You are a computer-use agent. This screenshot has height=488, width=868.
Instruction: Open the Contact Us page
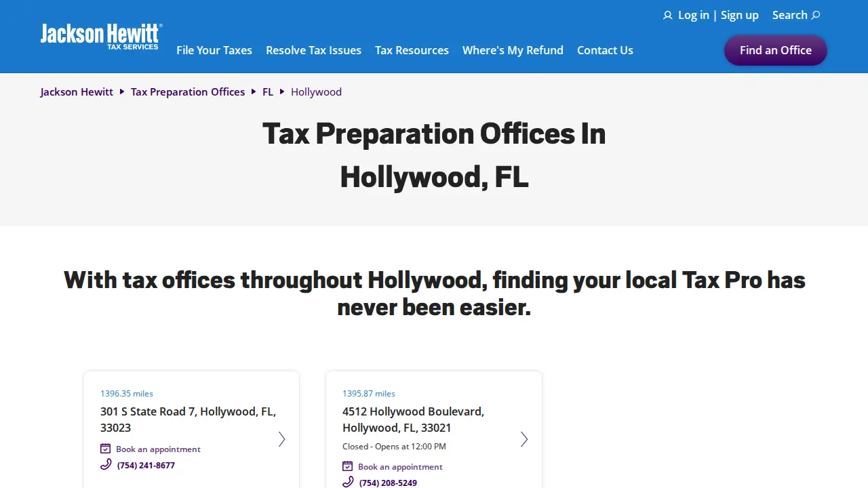click(x=605, y=50)
